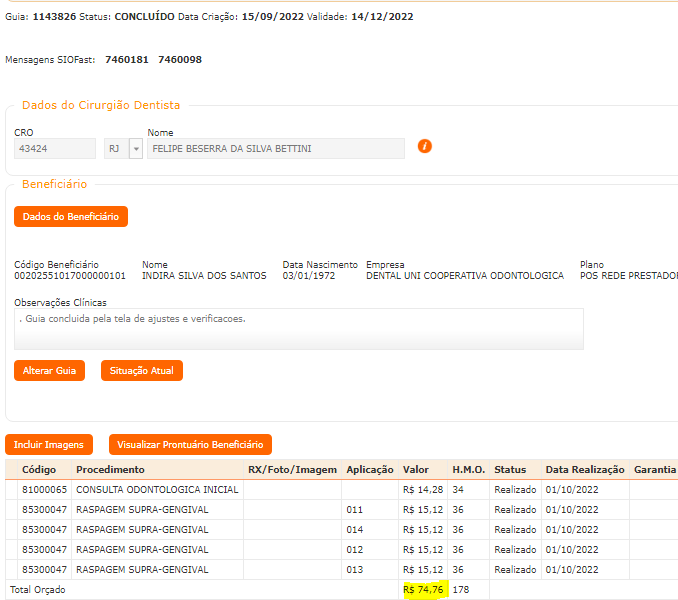Click the CRO field containing 43424
The height and width of the screenshot is (600, 678).
coord(55,149)
